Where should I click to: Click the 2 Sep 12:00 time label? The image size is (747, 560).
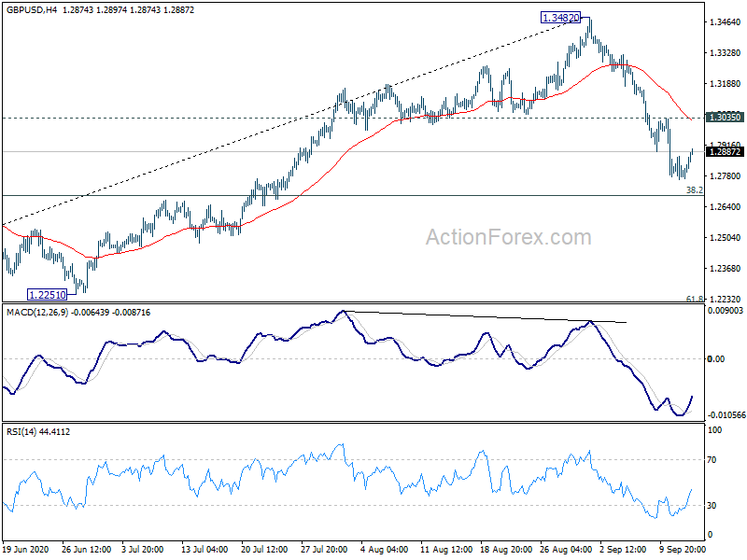tap(623, 549)
